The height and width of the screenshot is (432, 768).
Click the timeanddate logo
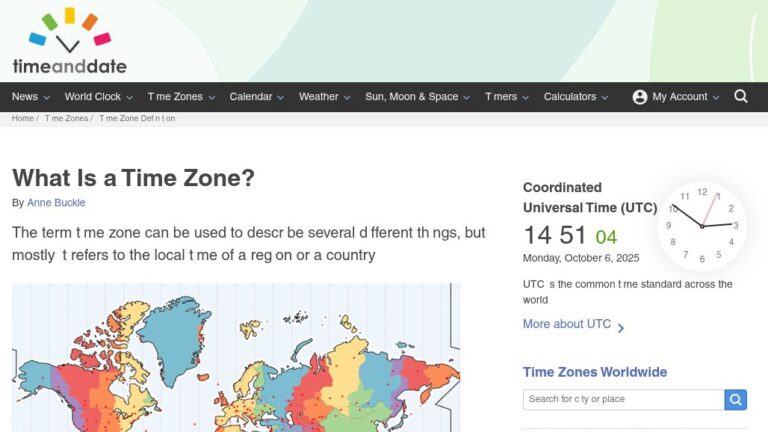[69, 42]
